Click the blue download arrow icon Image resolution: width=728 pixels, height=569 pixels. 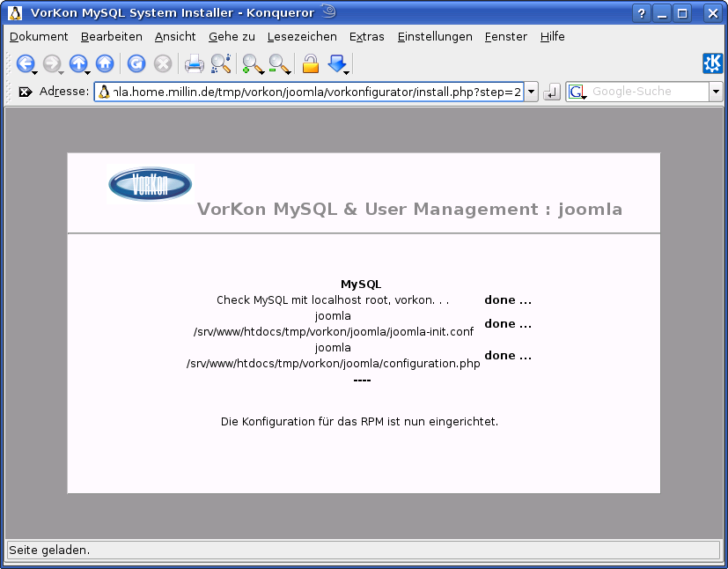[x=337, y=63]
